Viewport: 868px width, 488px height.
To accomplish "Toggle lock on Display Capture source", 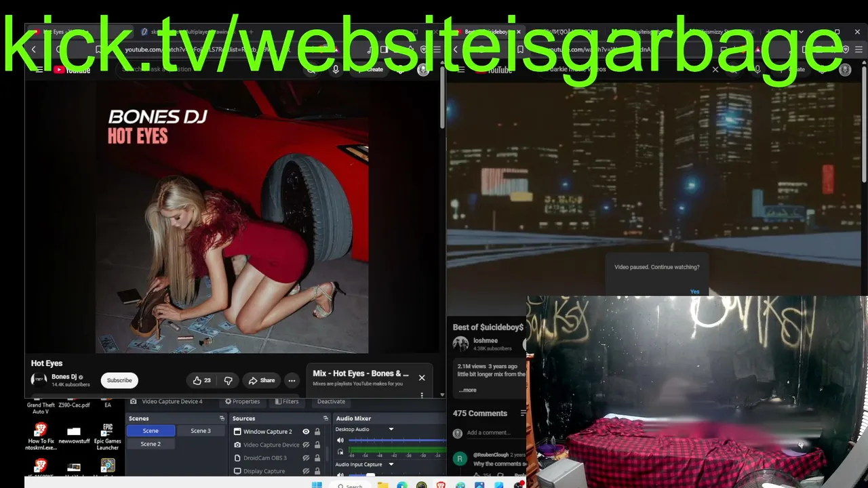I will pos(317,471).
